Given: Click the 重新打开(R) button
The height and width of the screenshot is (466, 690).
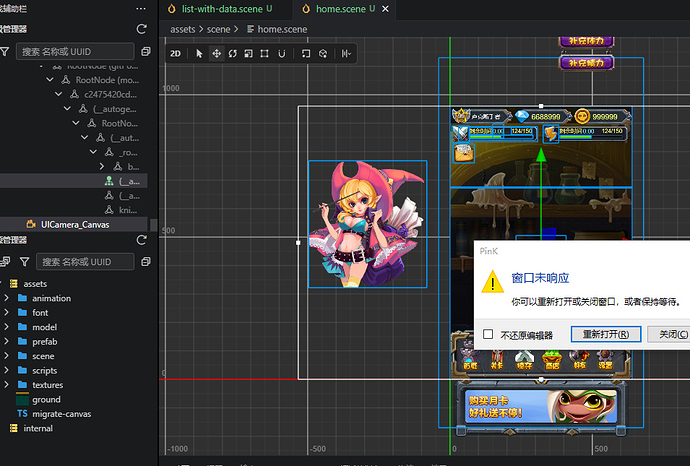Looking at the screenshot, I should pyautogui.click(x=606, y=334).
